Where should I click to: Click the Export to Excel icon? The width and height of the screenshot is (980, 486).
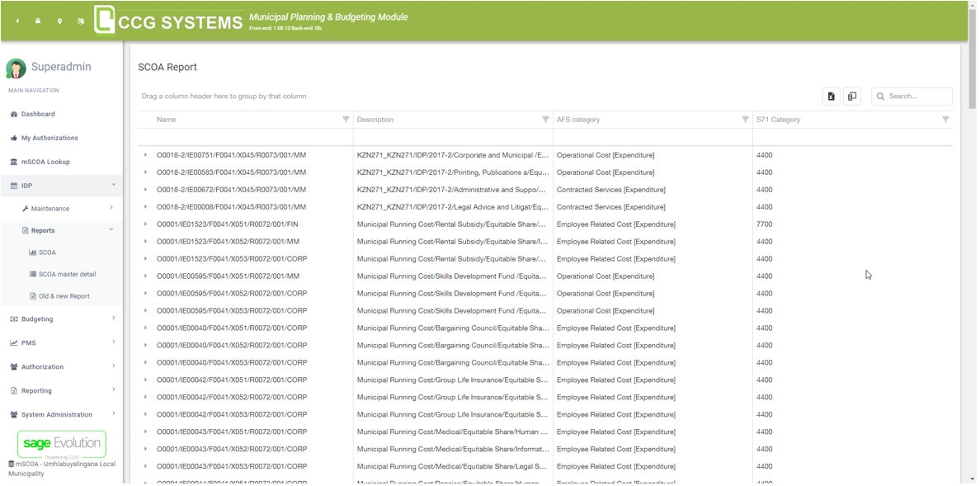click(831, 97)
